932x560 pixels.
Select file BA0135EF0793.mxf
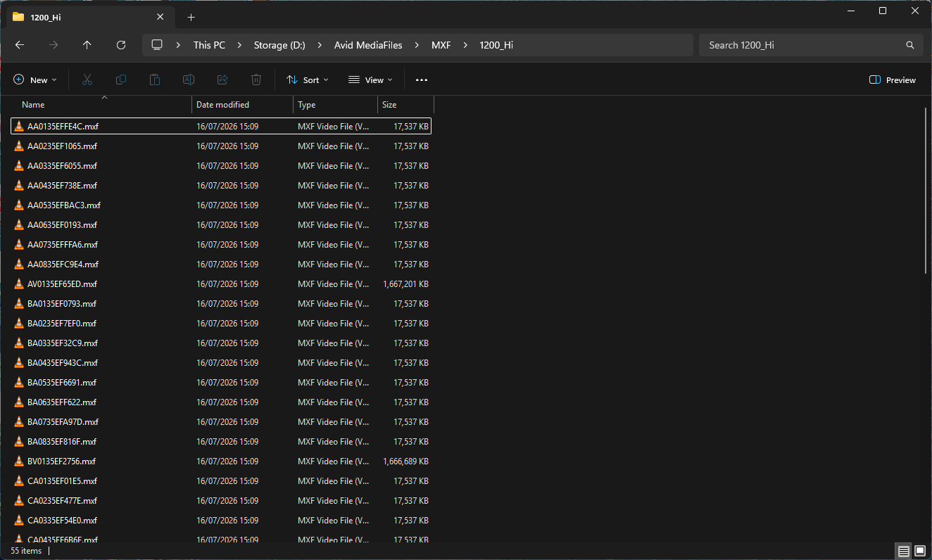(221, 304)
